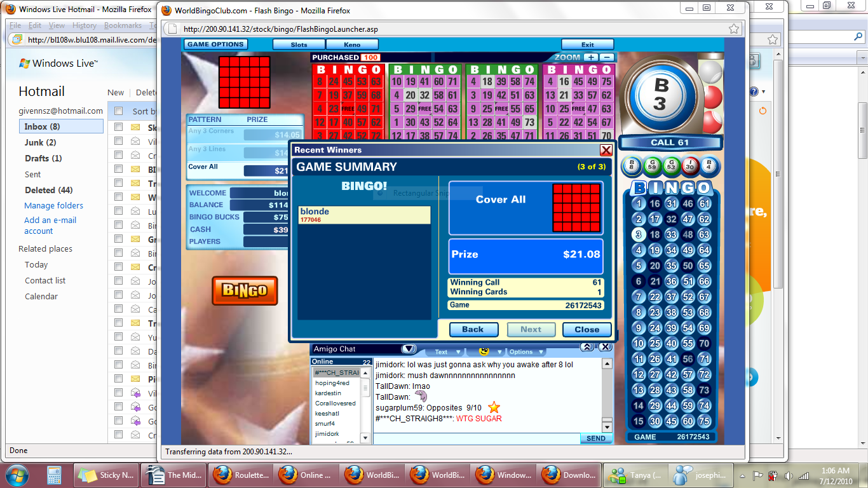Tick the select-all checkbox beside Sort by
Image resolution: width=868 pixels, height=488 pixels.
118,111
